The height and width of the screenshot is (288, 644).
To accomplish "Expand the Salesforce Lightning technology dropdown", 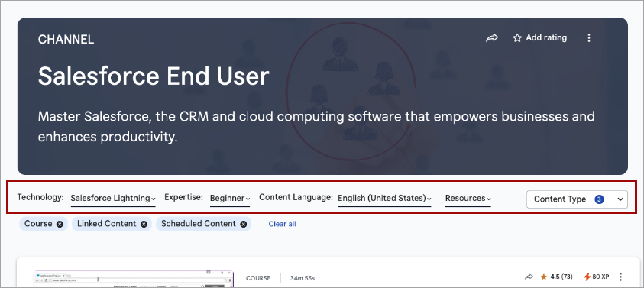I will pos(113,199).
